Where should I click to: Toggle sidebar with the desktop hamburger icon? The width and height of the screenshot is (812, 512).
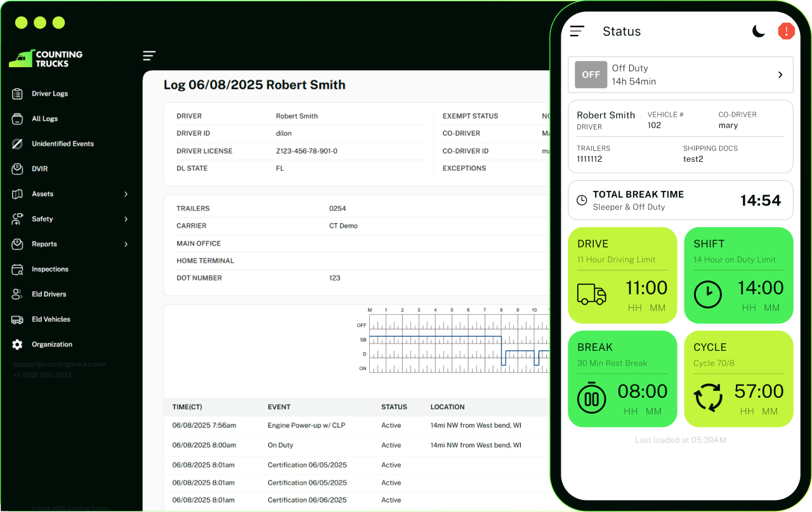(149, 56)
